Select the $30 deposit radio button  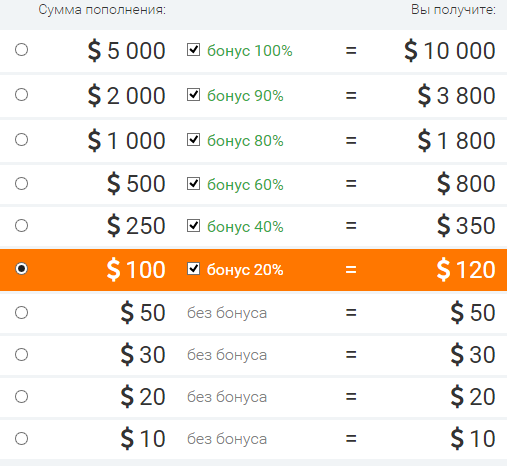point(21,354)
